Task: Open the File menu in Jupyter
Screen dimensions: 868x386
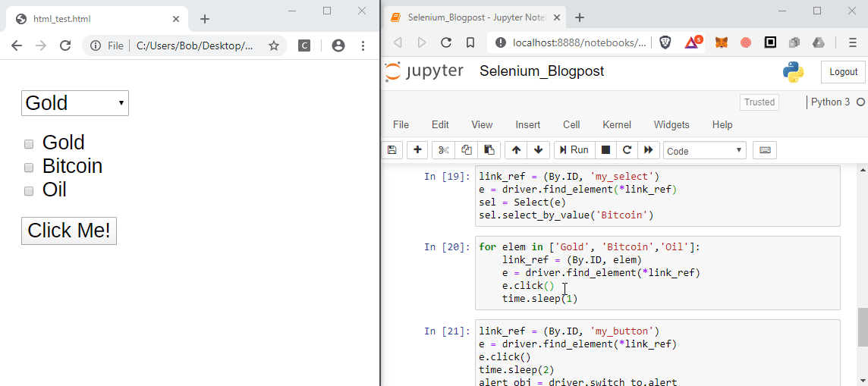Action: click(x=401, y=125)
